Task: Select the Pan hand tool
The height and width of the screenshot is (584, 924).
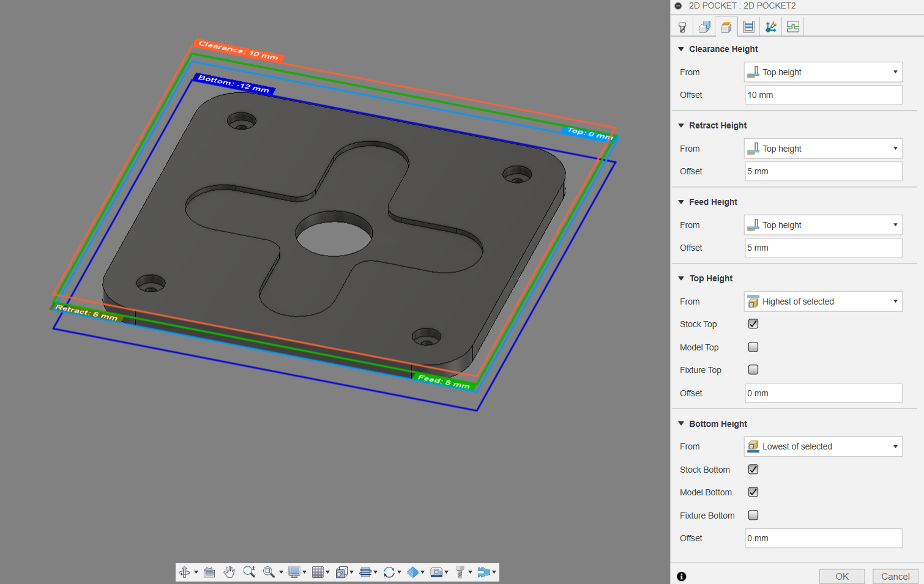Action: click(229, 572)
